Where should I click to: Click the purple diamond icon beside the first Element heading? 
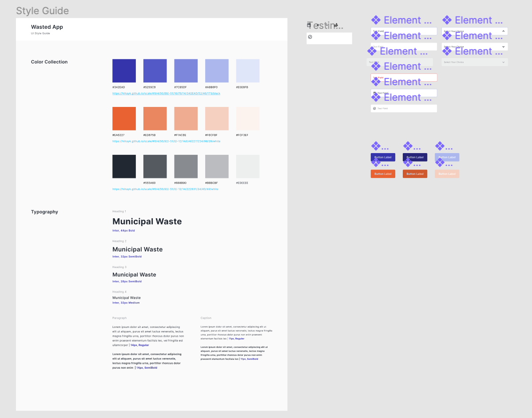click(x=375, y=20)
